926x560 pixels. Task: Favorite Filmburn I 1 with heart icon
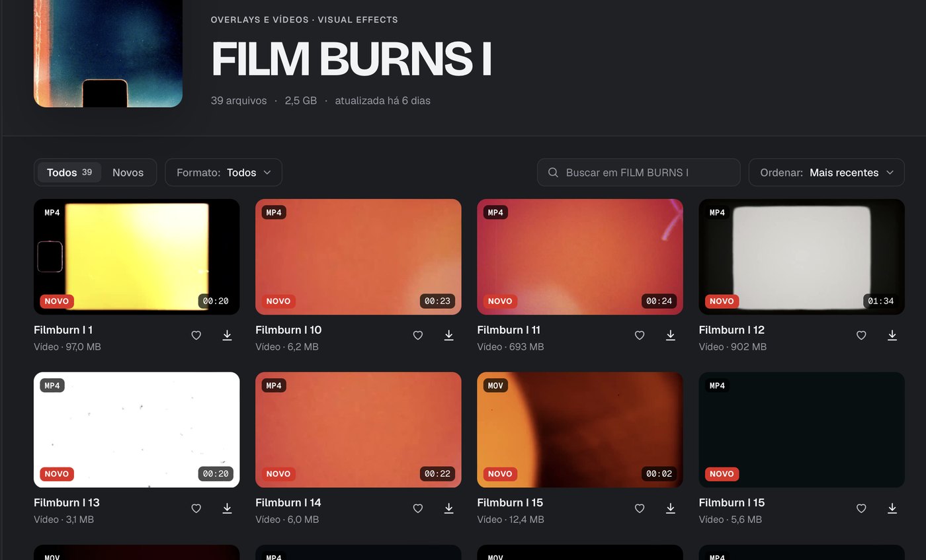[x=196, y=335]
